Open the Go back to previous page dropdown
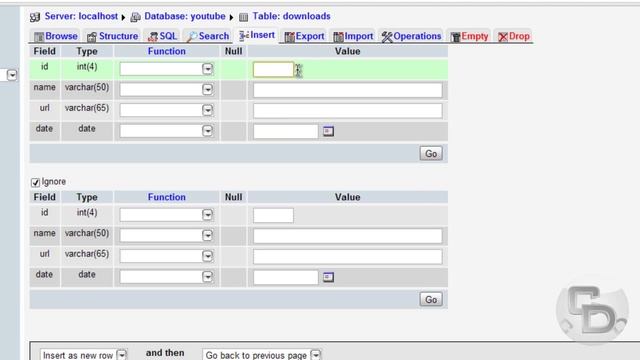 coord(262,355)
